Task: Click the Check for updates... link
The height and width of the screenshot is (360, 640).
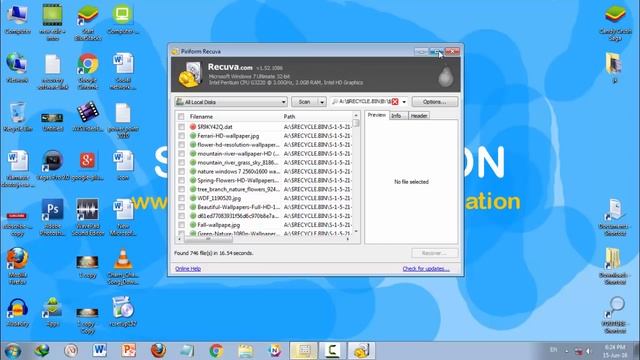Action: (426, 269)
